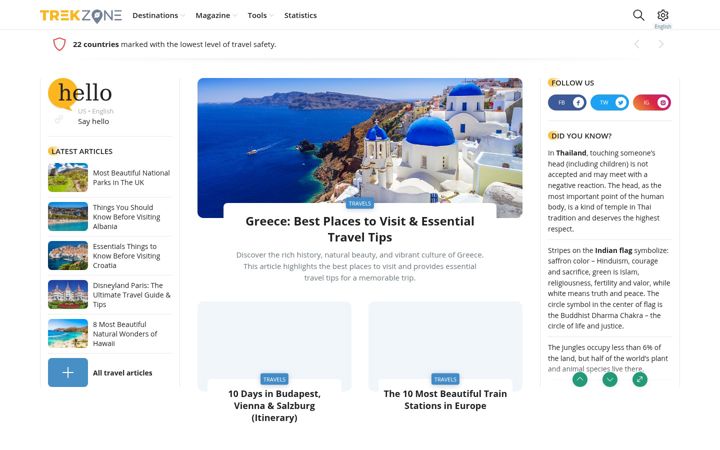The height and width of the screenshot is (450, 720).
Task: Click the red shield safety icon
Action: coord(60,44)
